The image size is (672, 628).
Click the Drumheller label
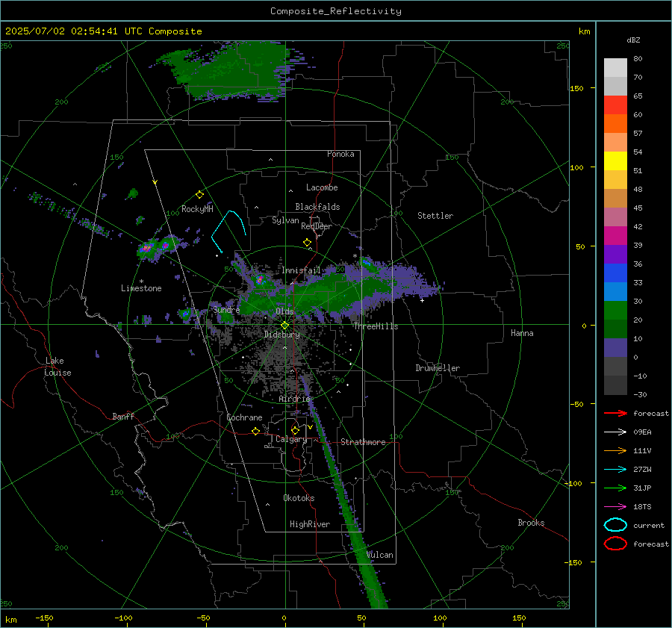[438, 368]
